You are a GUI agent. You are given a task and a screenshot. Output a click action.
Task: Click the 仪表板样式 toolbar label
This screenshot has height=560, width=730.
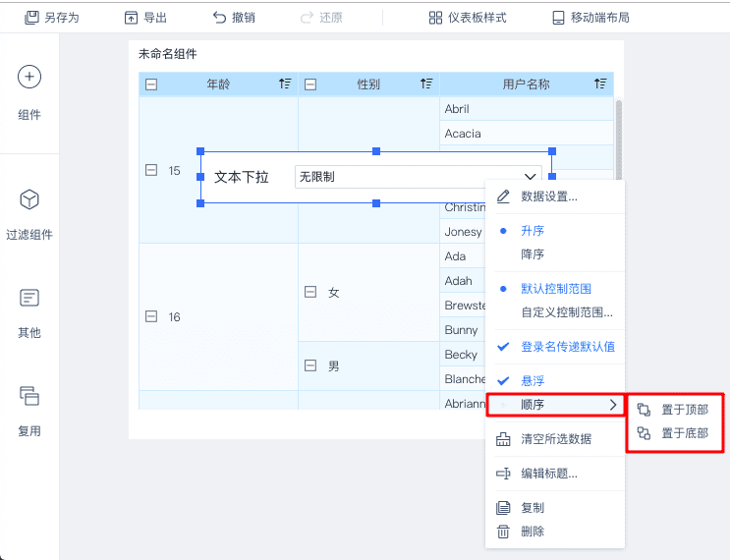pos(477,18)
